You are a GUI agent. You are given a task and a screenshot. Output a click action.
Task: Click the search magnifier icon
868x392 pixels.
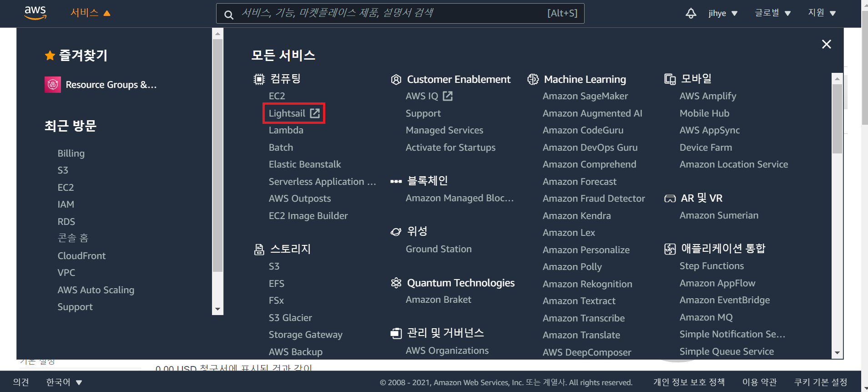coord(229,15)
